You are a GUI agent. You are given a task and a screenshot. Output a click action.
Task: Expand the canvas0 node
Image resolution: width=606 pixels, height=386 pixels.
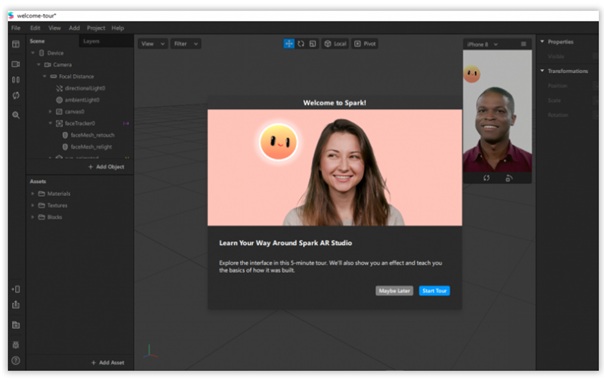pyautogui.click(x=50, y=112)
